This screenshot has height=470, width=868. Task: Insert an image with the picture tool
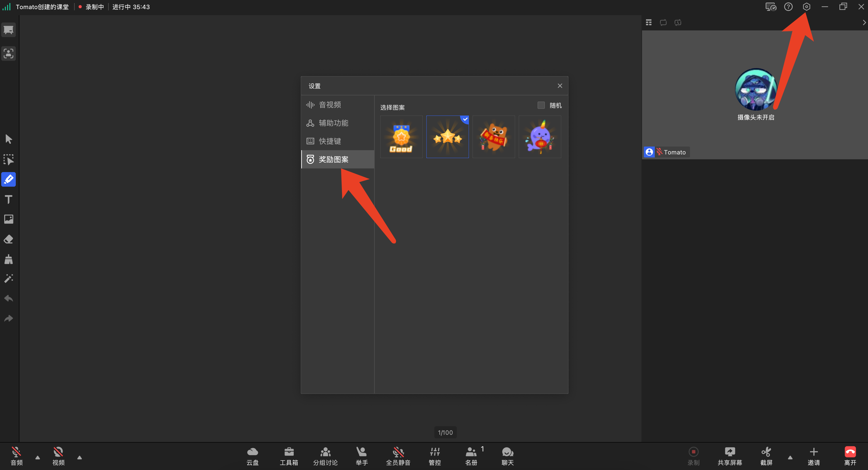click(x=9, y=219)
